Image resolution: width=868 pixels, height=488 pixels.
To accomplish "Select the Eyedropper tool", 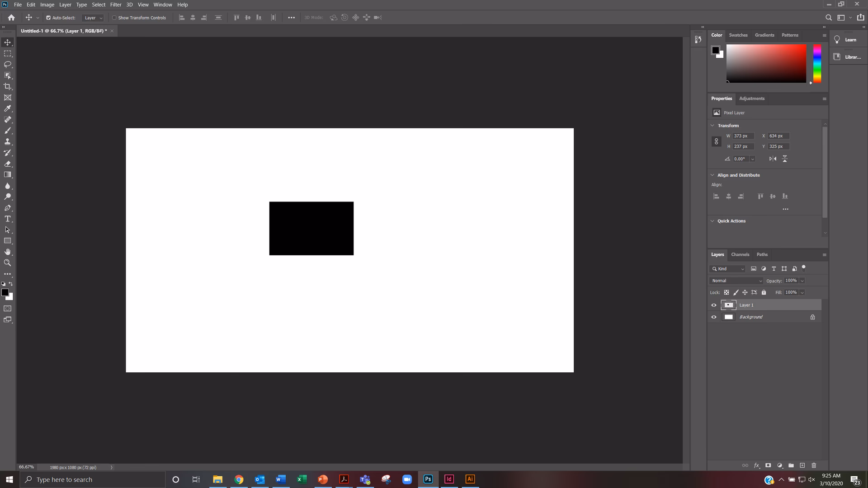I will pyautogui.click(x=7, y=108).
